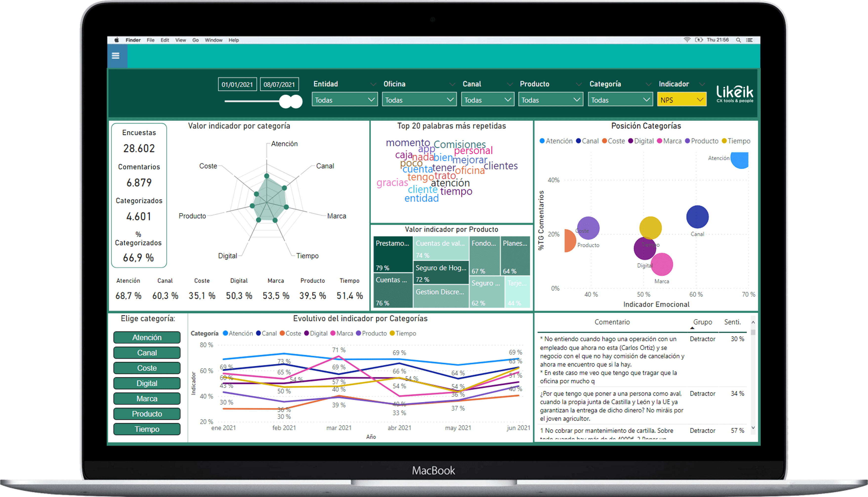Open the Canal Todas dropdown
Image resolution: width=868 pixels, height=497 pixels.
click(x=488, y=100)
